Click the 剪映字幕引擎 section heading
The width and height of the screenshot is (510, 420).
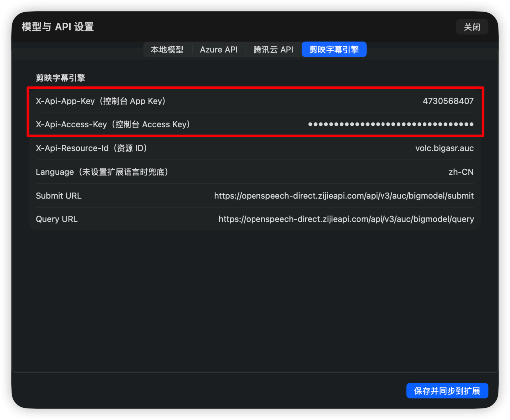[x=60, y=78]
